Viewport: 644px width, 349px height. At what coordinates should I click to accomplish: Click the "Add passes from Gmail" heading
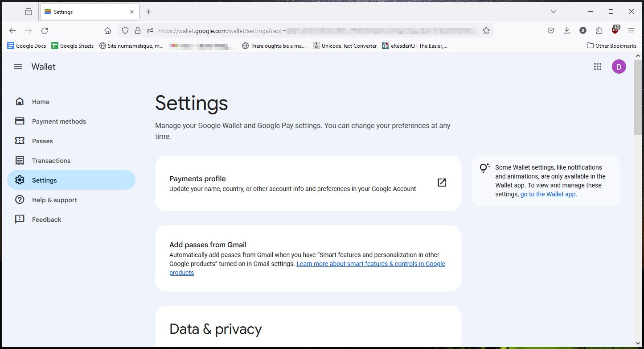click(208, 245)
